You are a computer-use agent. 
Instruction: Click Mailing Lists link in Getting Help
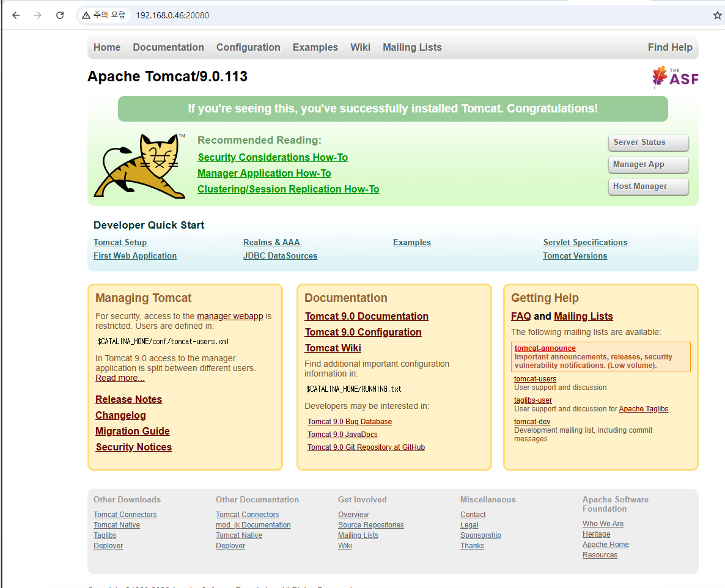tap(583, 316)
